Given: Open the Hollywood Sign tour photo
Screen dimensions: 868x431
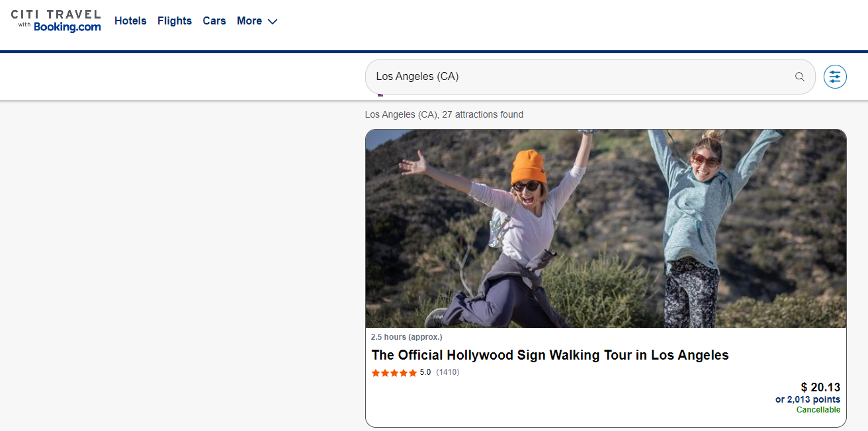Looking at the screenshot, I should [605, 228].
